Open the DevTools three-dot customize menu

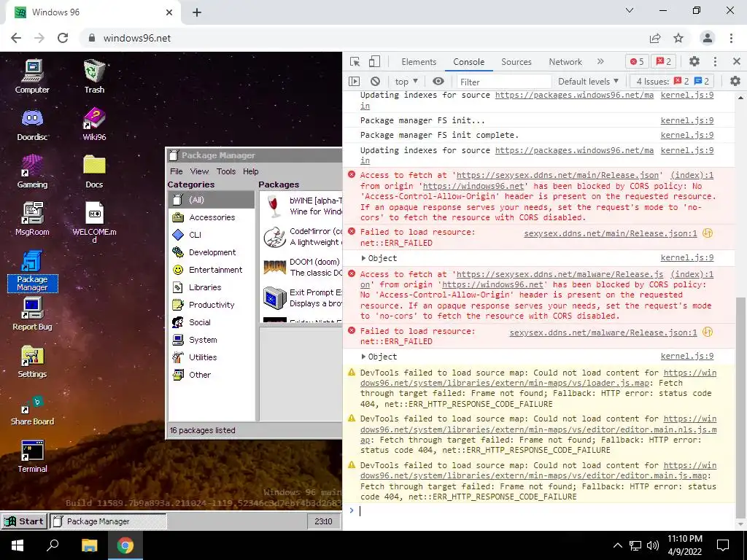(x=715, y=61)
